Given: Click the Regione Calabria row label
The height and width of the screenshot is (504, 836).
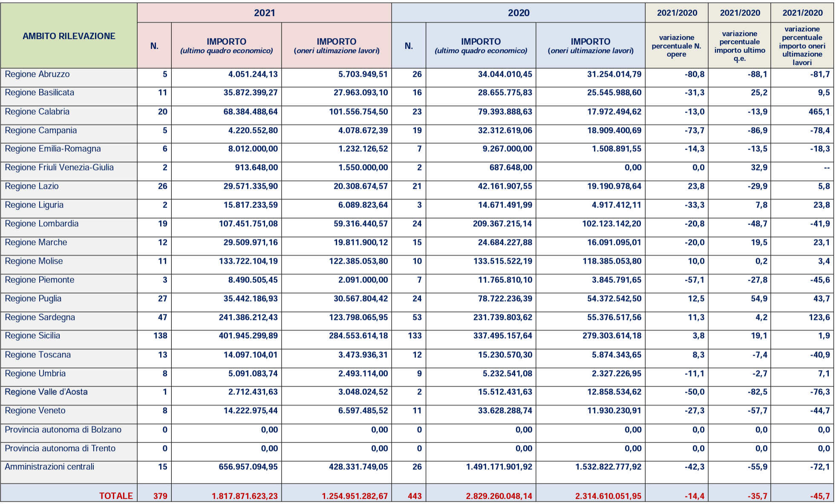Looking at the screenshot, I should tap(37, 112).
